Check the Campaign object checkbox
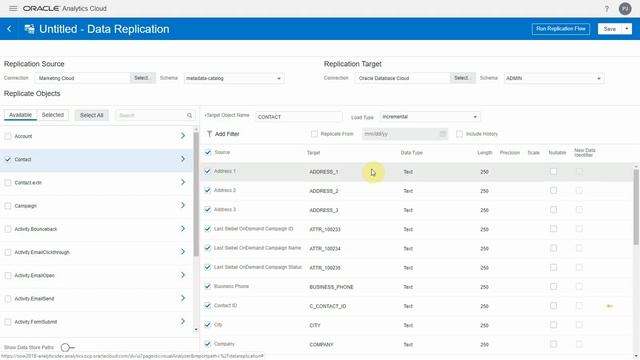Viewport: 640px width, 360px height. (8, 206)
